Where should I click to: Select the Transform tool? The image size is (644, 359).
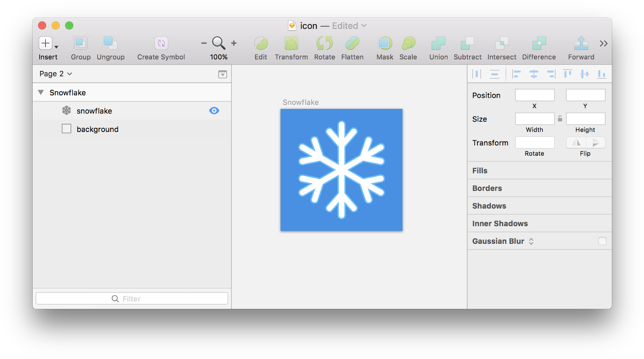[291, 43]
